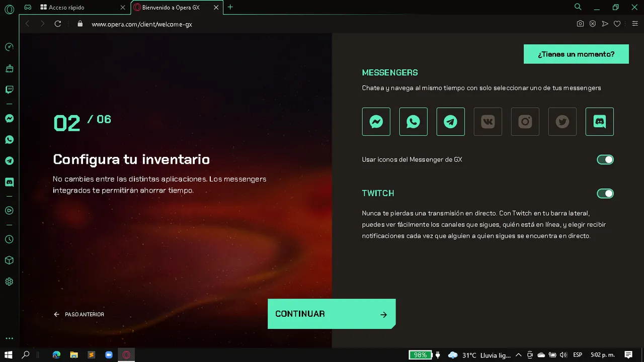Click the CONTINUAR button
644x362 pixels.
[332, 314]
